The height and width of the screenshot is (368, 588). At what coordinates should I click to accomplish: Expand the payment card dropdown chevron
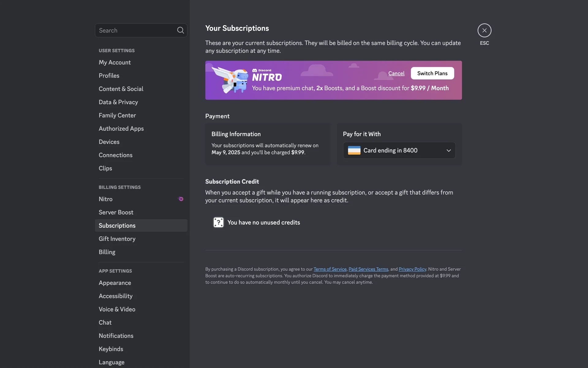tap(449, 151)
